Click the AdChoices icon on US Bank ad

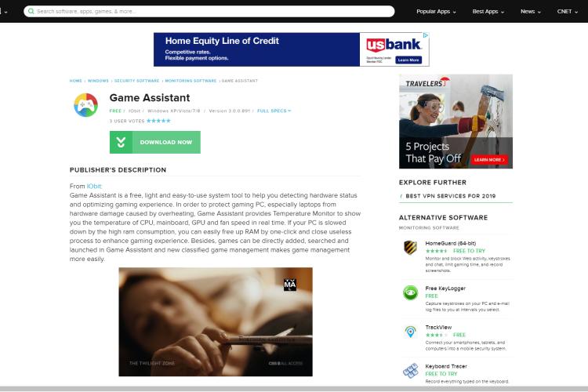(x=426, y=35)
